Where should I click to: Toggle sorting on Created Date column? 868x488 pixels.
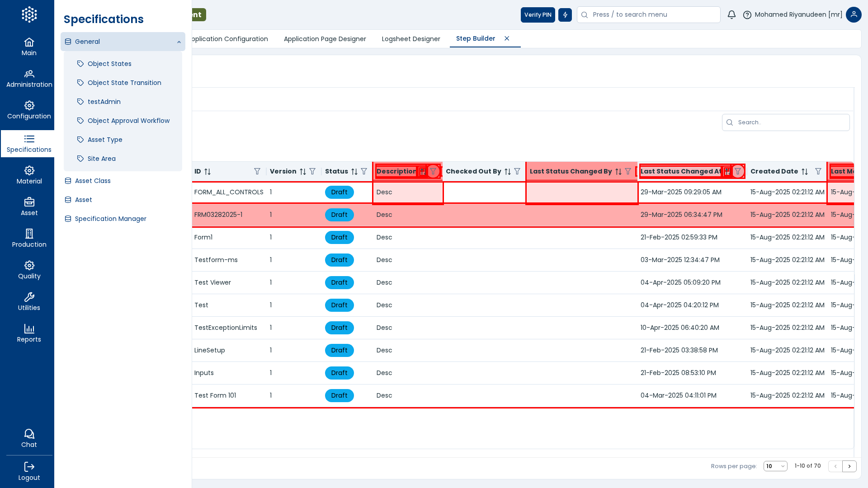click(x=805, y=172)
